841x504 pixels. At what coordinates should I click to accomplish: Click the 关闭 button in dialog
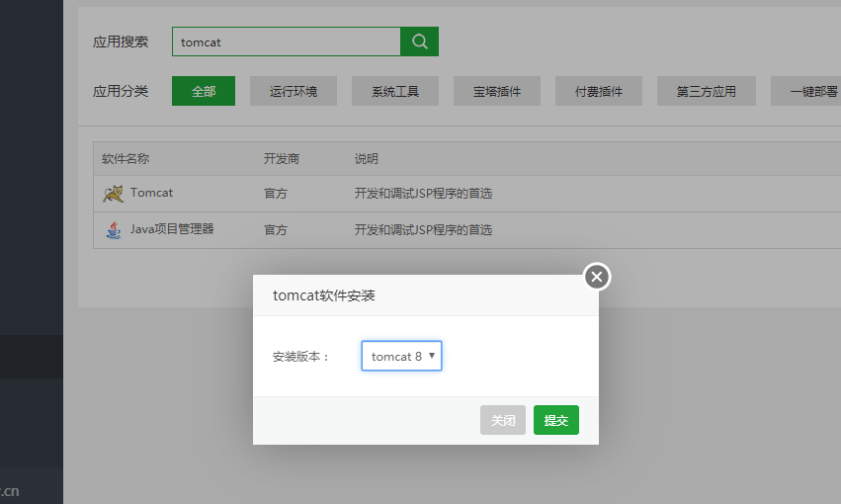click(503, 420)
